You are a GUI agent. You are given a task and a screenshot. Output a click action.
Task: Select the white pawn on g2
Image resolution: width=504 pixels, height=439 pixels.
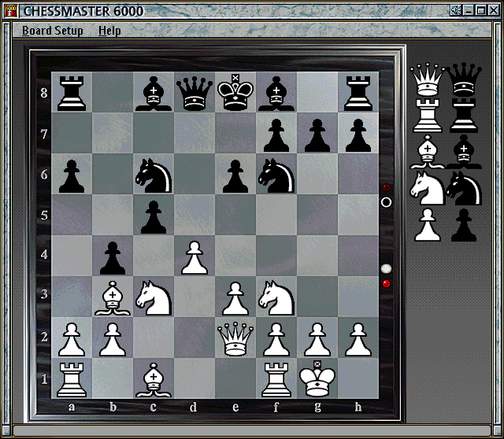[317, 339]
